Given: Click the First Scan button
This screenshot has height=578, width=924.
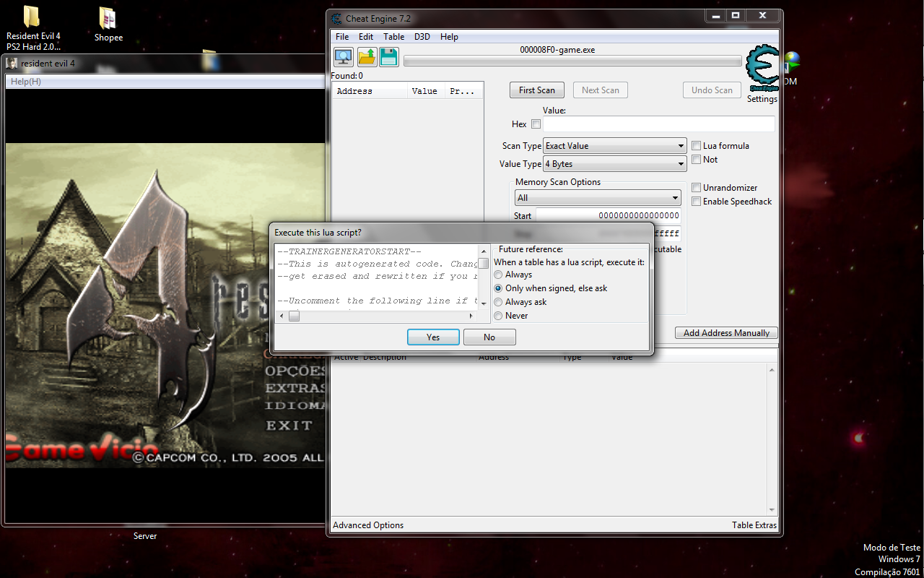Looking at the screenshot, I should (x=537, y=90).
